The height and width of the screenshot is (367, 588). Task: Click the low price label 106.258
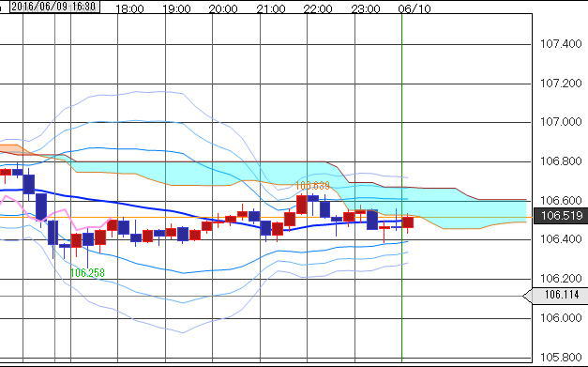pos(87,273)
